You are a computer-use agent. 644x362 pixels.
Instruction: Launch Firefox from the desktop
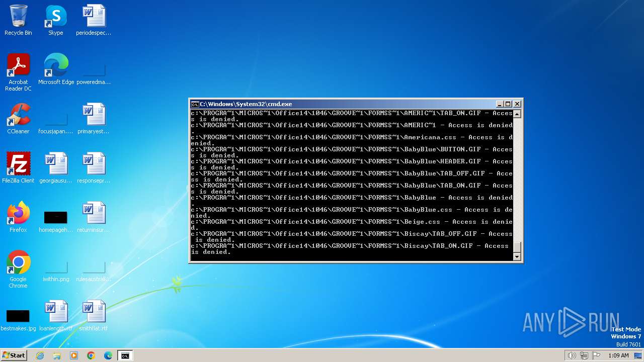click(18, 217)
